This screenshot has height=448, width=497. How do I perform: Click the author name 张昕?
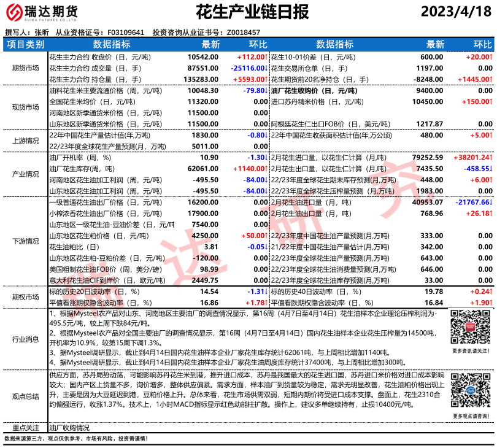pyautogui.click(x=42, y=32)
